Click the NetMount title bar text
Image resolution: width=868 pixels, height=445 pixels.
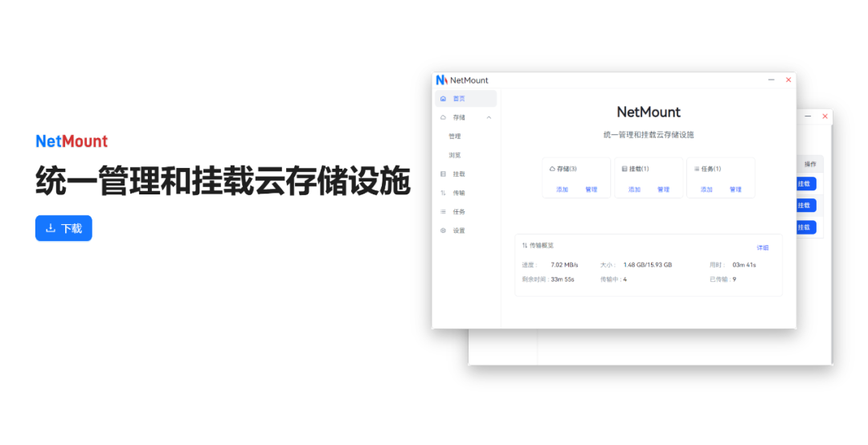[x=469, y=80]
